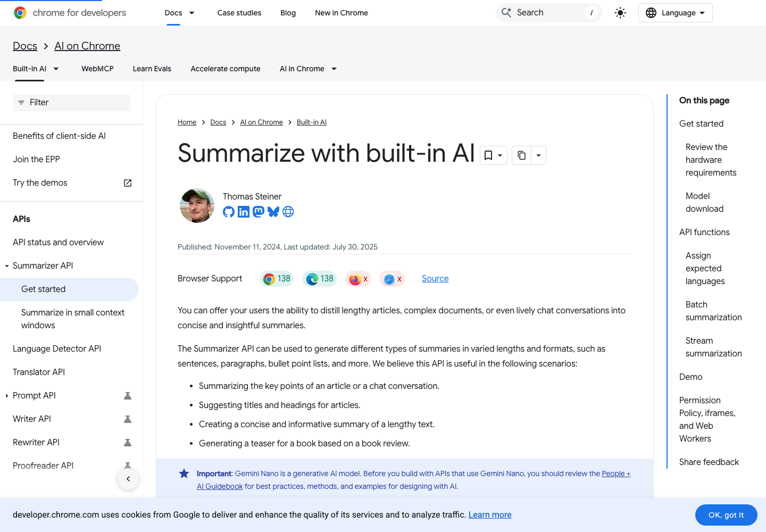
Task: Click the Home breadcrumb link
Action: click(187, 122)
